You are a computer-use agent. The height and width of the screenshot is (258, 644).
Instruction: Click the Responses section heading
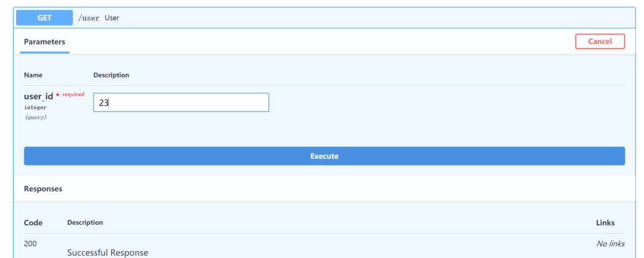(x=43, y=189)
